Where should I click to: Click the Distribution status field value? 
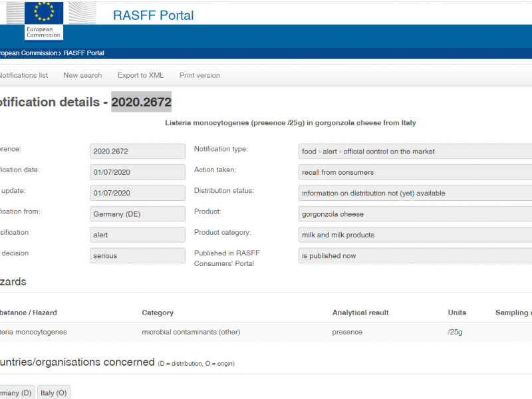coord(415,193)
